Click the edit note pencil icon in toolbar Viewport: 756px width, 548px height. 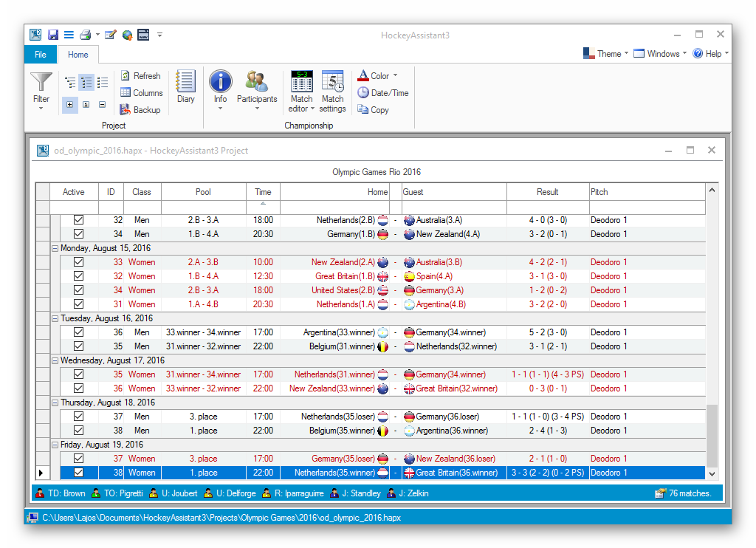click(111, 35)
